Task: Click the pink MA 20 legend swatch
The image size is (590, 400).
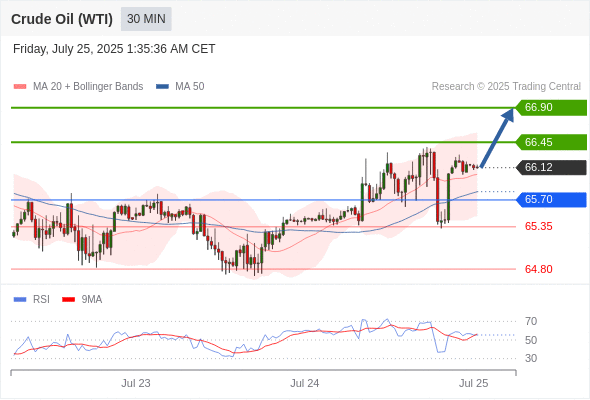Action: click(x=20, y=87)
